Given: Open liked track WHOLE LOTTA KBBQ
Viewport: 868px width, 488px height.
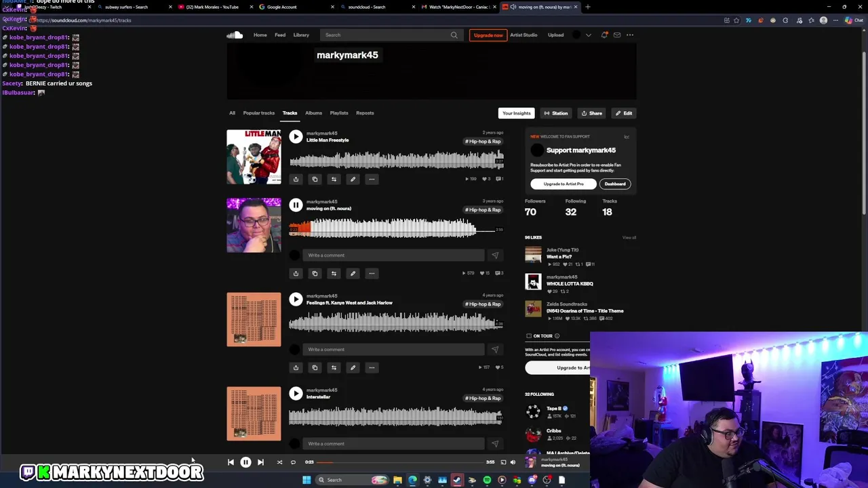Looking at the screenshot, I should point(570,284).
